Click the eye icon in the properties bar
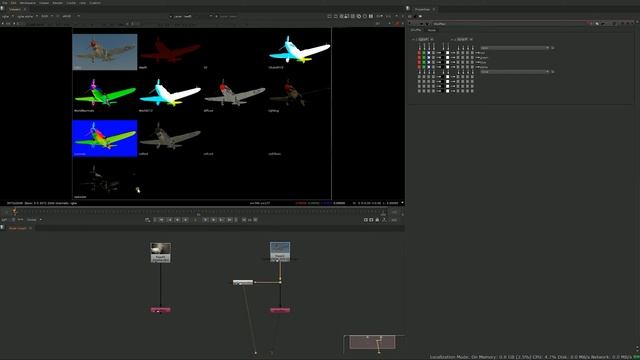 point(420,16)
